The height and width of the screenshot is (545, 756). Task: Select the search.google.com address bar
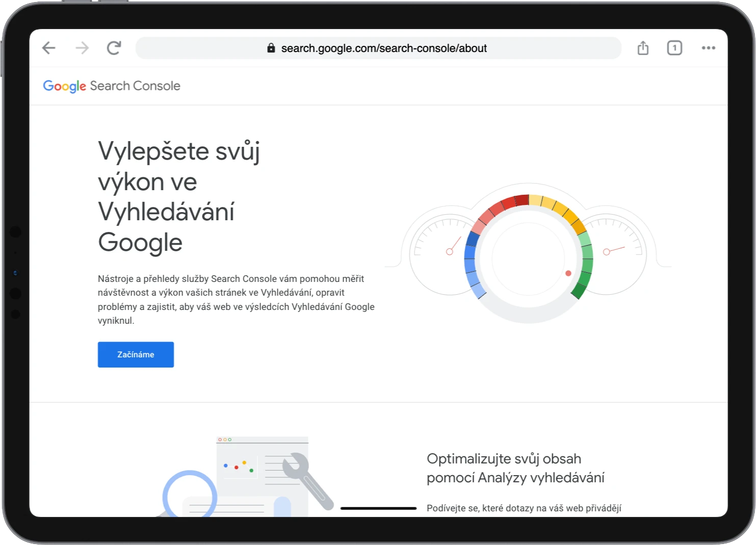tap(378, 48)
